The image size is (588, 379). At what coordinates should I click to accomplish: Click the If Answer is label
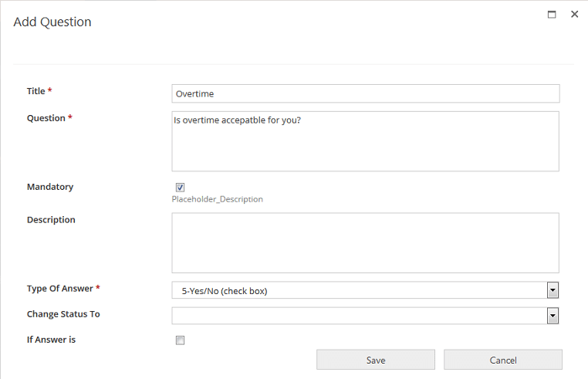pyautogui.click(x=51, y=340)
